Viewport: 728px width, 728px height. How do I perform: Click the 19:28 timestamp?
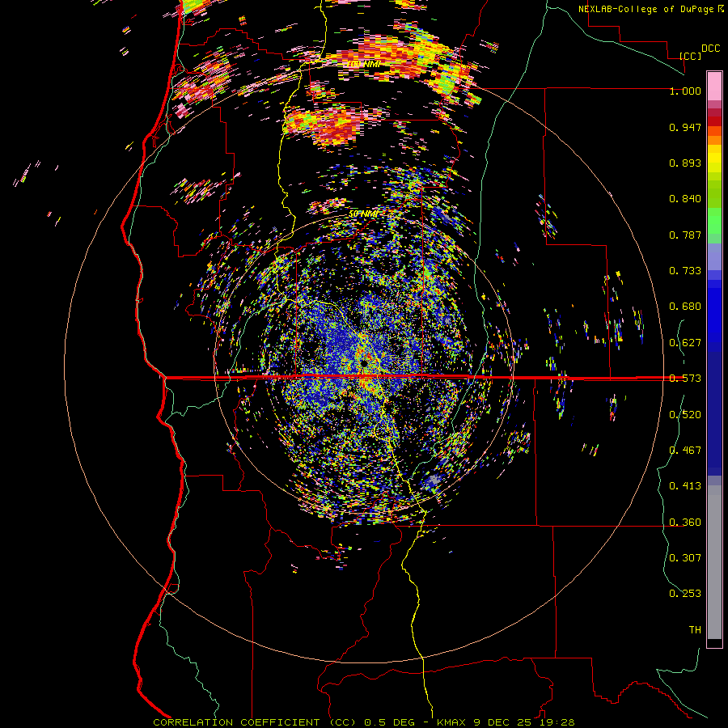pyautogui.click(x=557, y=722)
